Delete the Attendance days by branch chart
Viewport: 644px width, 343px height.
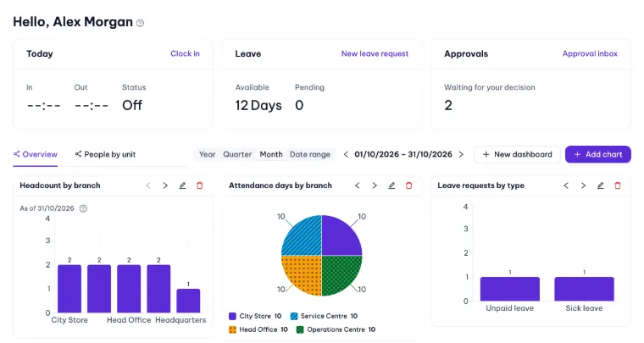[x=408, y=185]
